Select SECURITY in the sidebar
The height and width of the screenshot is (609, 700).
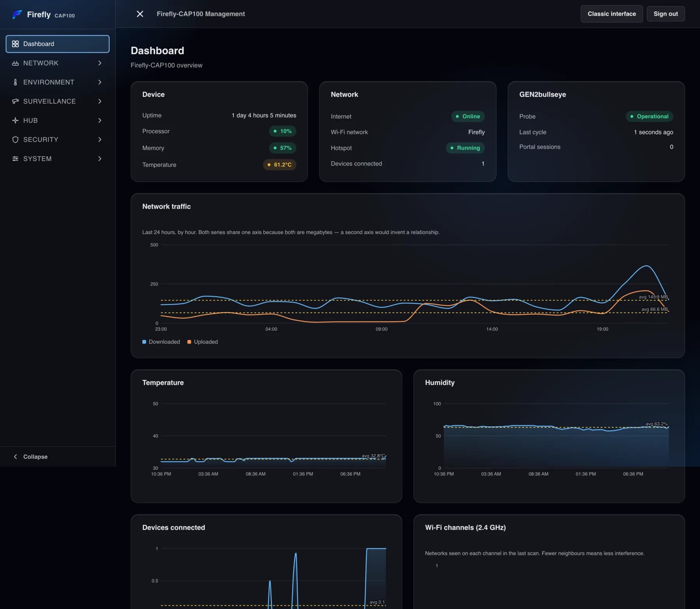[58, 140]
